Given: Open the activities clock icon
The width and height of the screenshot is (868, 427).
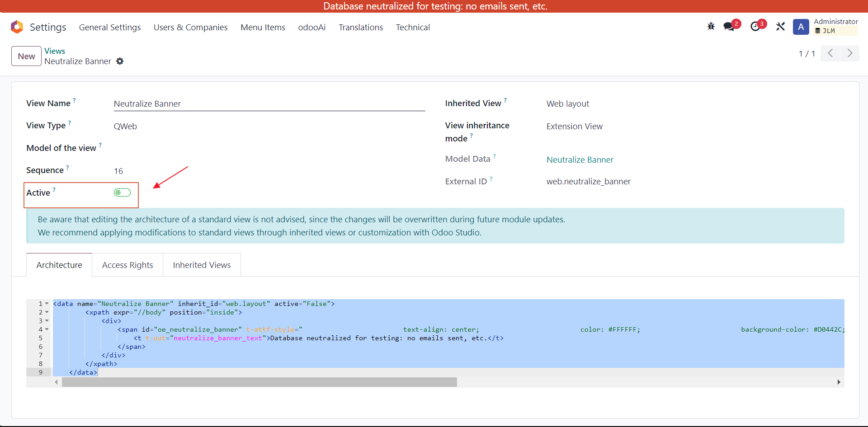Looking at the screenshot, I should [755, 27].
